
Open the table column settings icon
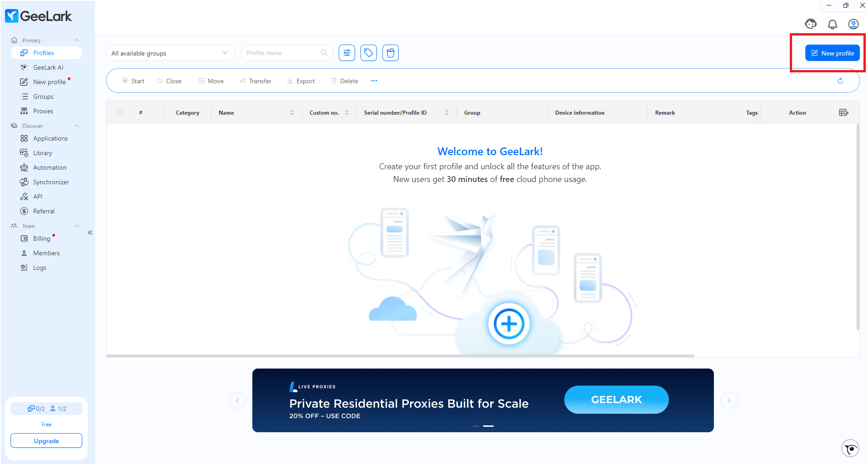click(843, 112)
